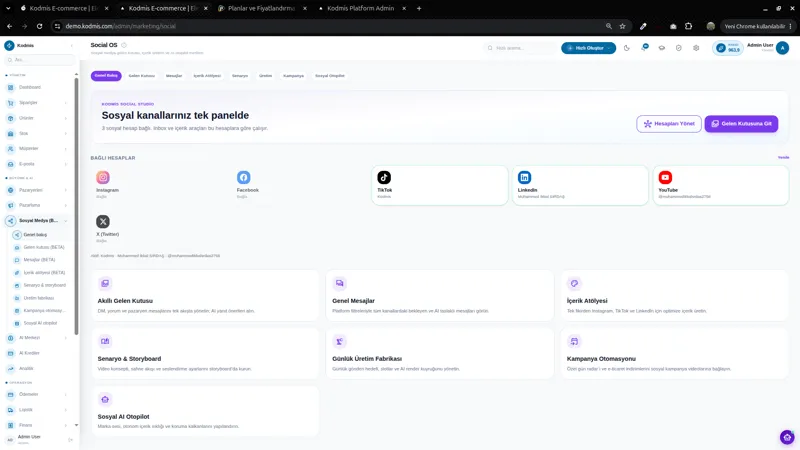
Task: Click the Yenile link above connected accounts
Action: coord(783,157)
